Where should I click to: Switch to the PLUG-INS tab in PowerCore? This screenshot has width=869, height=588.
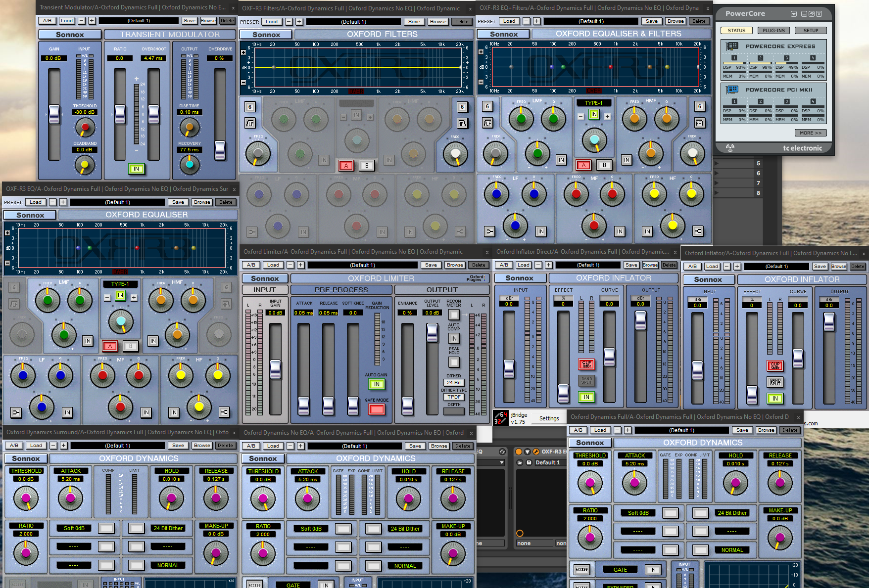(x=773, y=31)
